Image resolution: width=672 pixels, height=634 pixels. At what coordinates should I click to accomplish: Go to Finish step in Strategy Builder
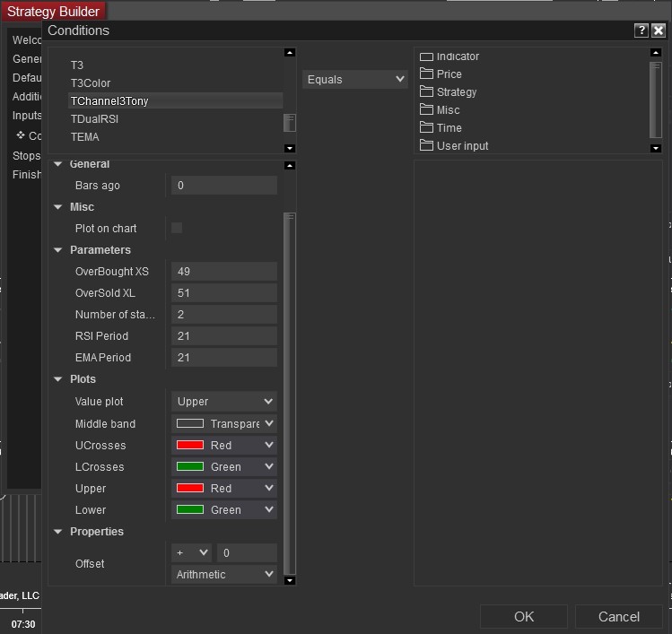click(27, 175)
